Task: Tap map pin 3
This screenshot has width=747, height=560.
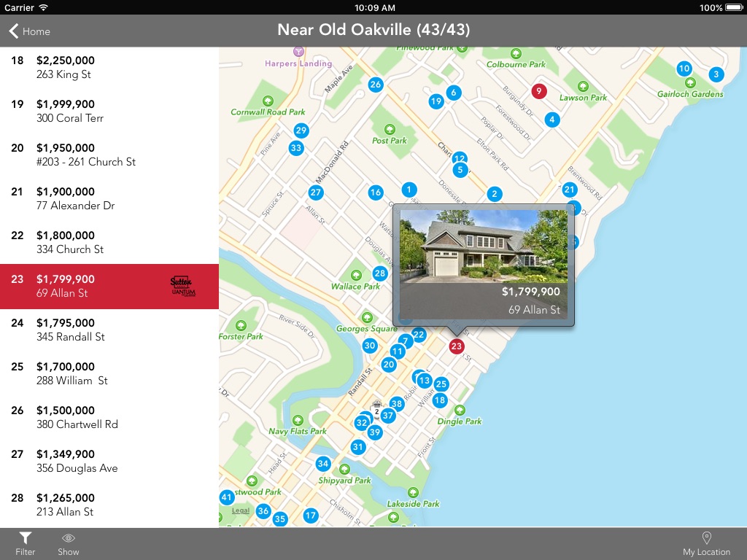Action: click(x=716, y=74)
